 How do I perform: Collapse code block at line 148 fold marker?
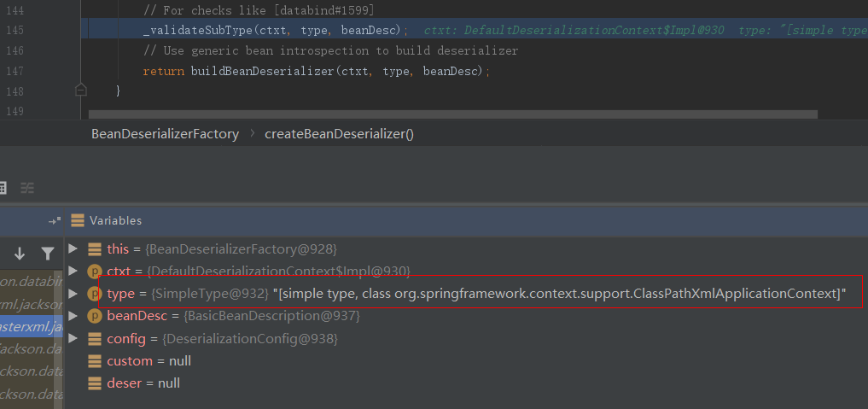[x=81, y=89]
